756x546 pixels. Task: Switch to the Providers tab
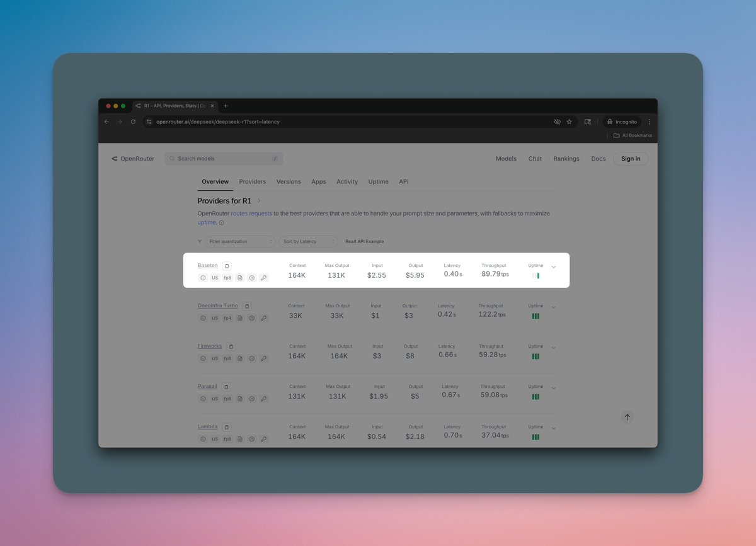pos(253,181)
